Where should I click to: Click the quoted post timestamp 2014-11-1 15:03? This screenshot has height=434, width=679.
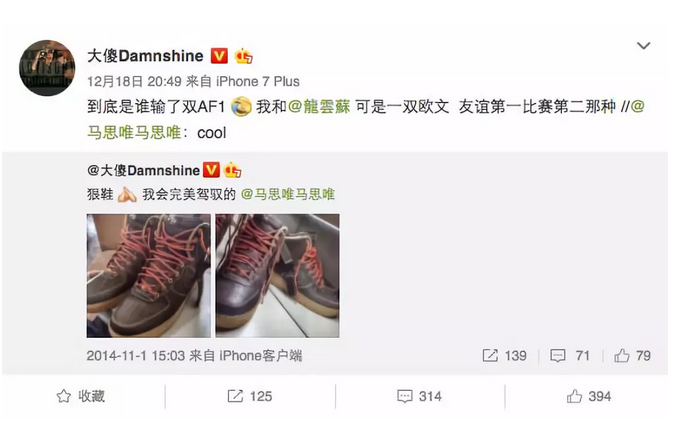[136, 356]
